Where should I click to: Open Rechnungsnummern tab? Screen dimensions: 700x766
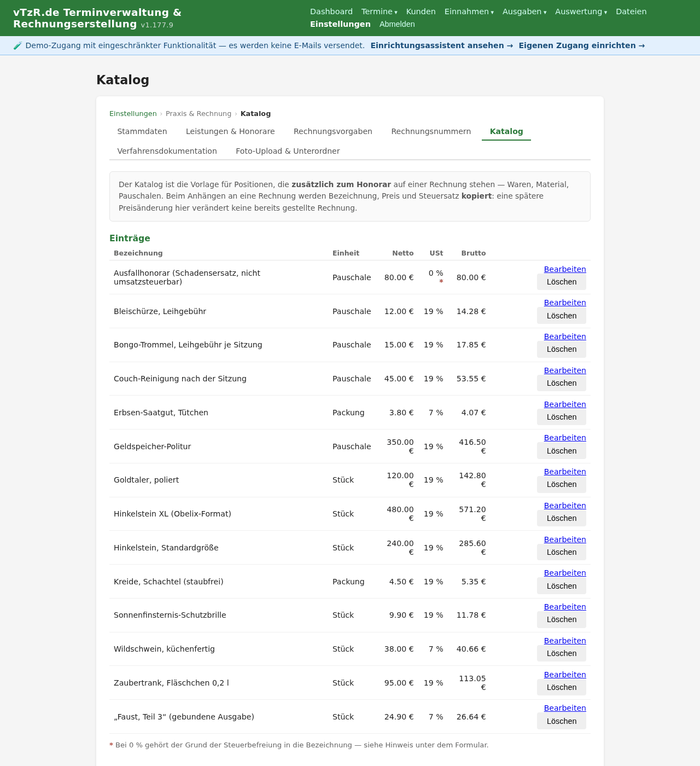coord(431,131)
